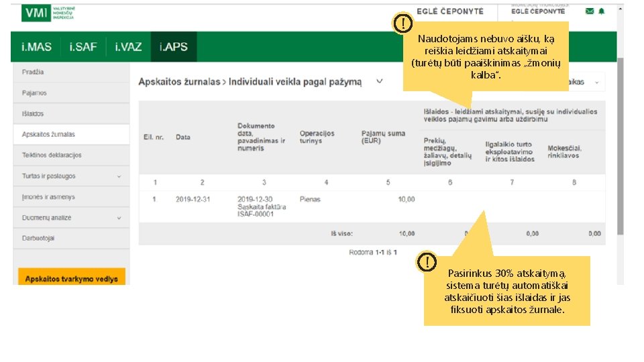Expand Turtas ir paslaugos chevron
Viewport: 644px width, 362px height.
pos(119,176)
